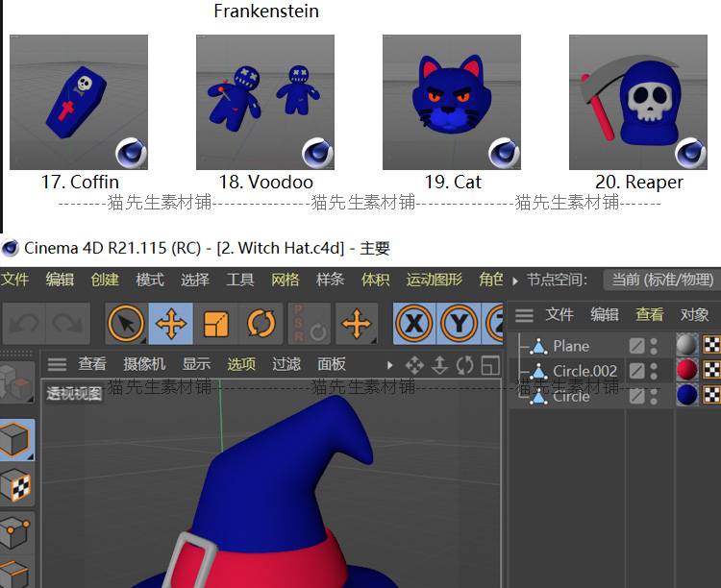Activate the Rotate tool
The width and height of the screenshot is (721, 588).
coord(261,324)
